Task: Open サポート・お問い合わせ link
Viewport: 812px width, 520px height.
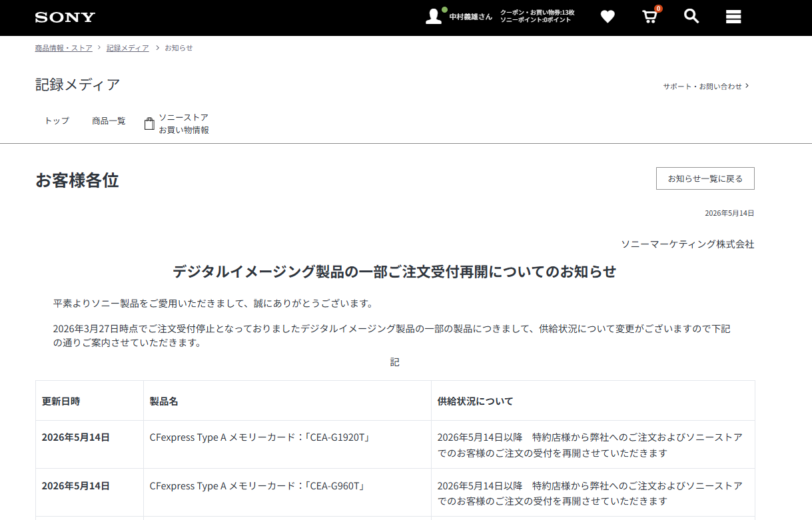Action: pyautogui.click(x=705, y=86)
